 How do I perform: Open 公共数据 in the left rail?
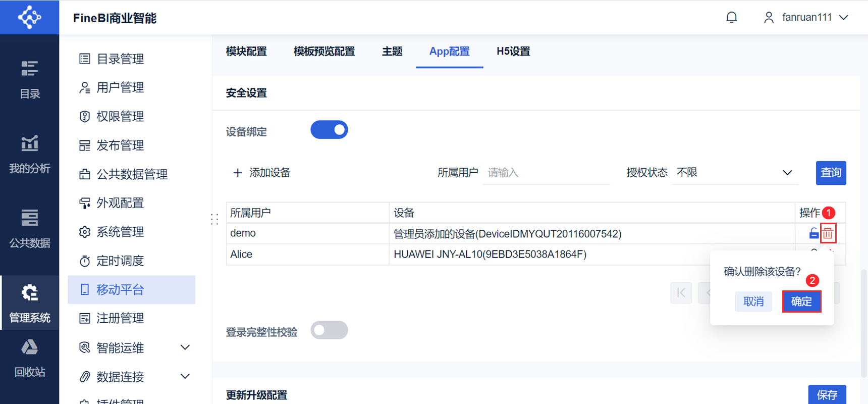29,229
